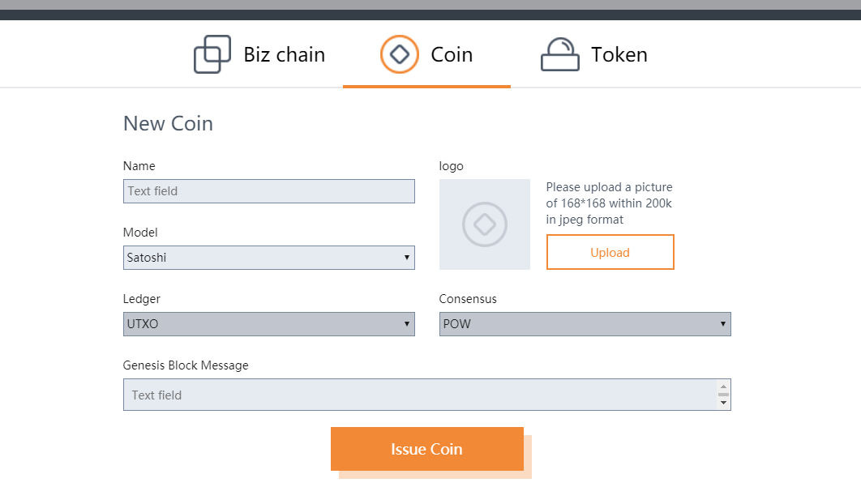Screen dimensions: 861x504
Task: Open the Consensus dropdown showing POW
Action: coord(585,324)
